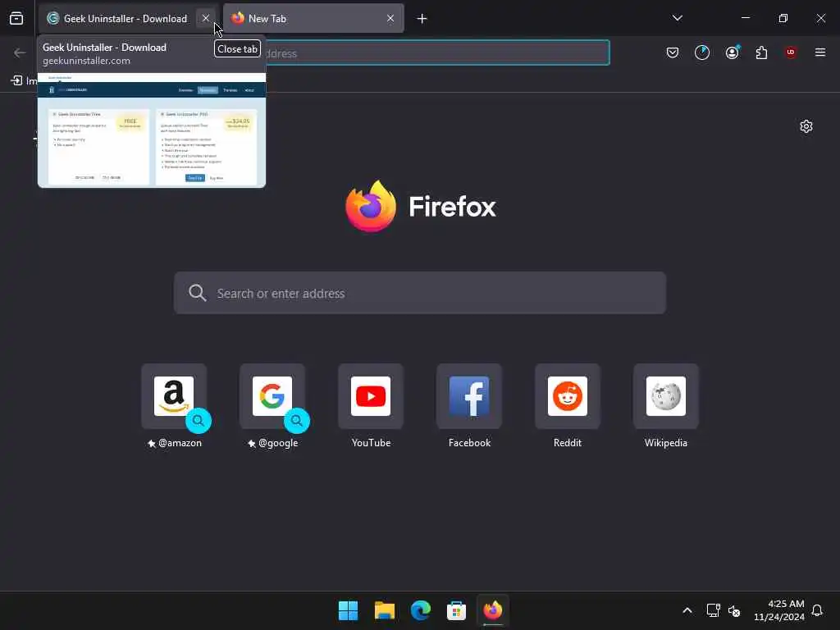Go back with the back arrow

[x=20, y=52]
